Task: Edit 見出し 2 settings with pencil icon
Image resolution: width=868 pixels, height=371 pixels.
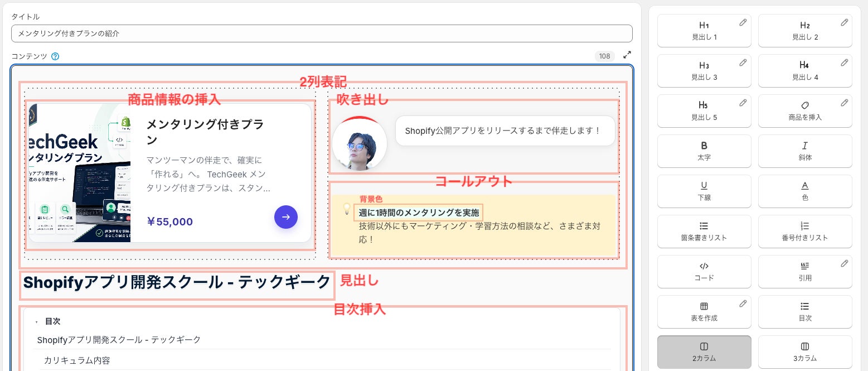Action: tap(844, 23)
